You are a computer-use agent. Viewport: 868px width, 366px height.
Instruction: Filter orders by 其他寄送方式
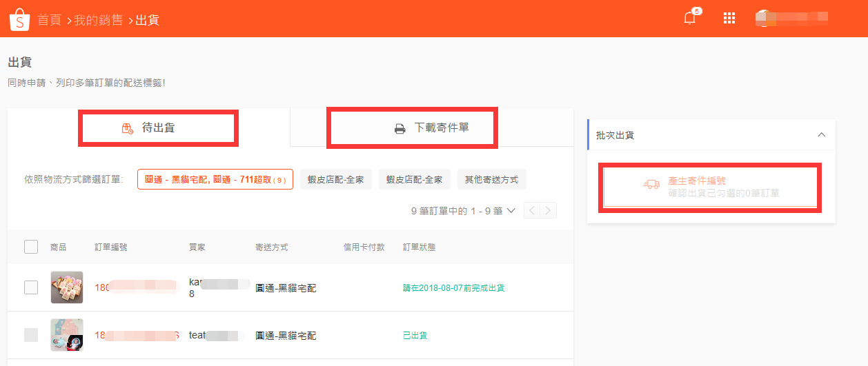(x=492, y=180)
